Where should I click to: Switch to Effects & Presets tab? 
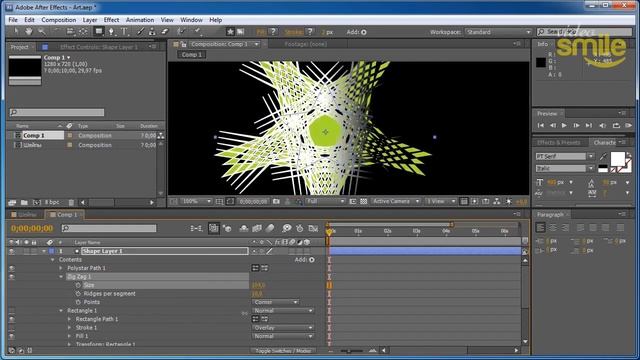(558, 142)
